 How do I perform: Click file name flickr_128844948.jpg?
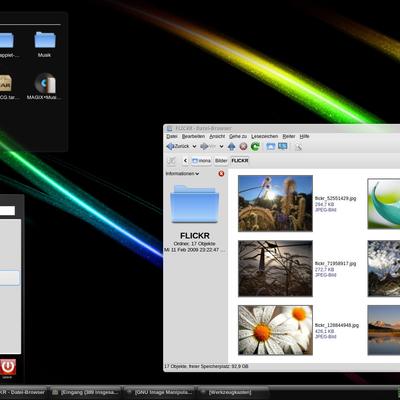pyautogui.click(x=337, y=325)
